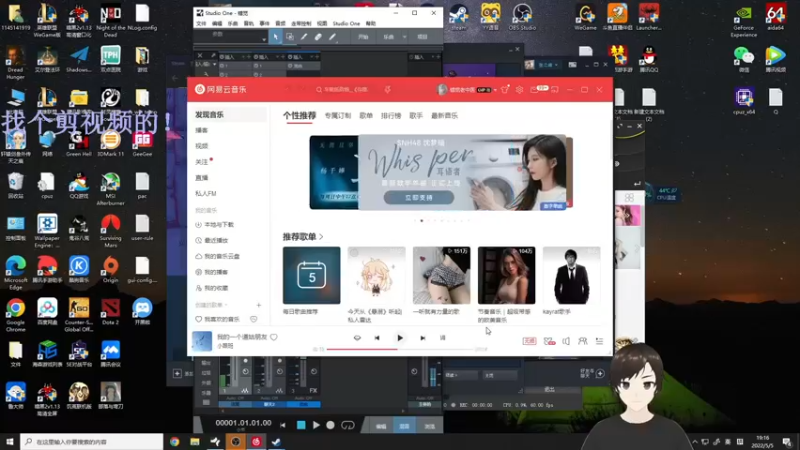Select the Eraser tool in Studio One
800x450 pixels.
click(x=318, y=37)
